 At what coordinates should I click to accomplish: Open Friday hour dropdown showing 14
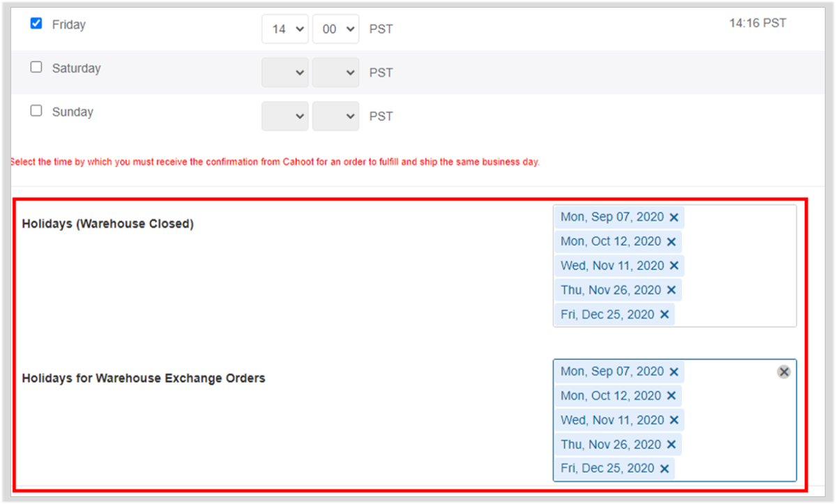[x=284, y=29]
